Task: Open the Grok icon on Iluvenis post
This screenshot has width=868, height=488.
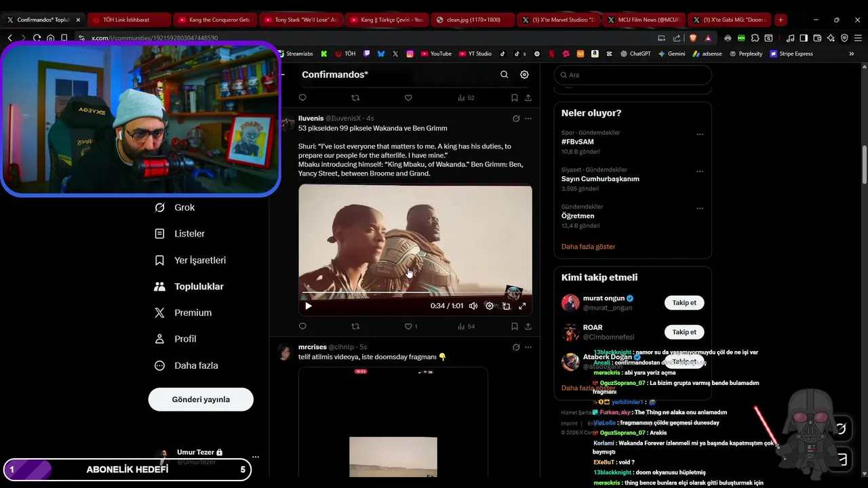Action: coord(516,119)
